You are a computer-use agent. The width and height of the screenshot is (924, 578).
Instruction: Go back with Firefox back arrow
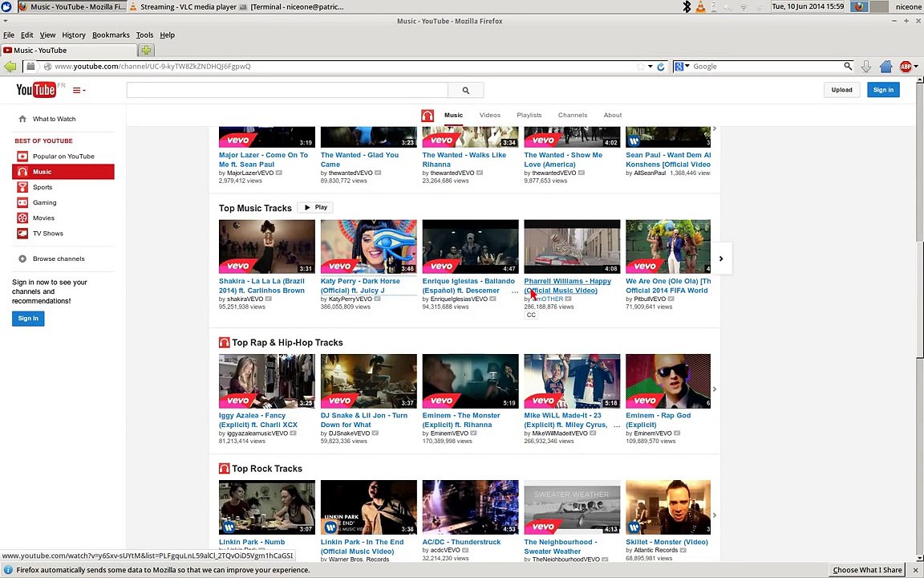pyautogui.click(x=10, y=67)
